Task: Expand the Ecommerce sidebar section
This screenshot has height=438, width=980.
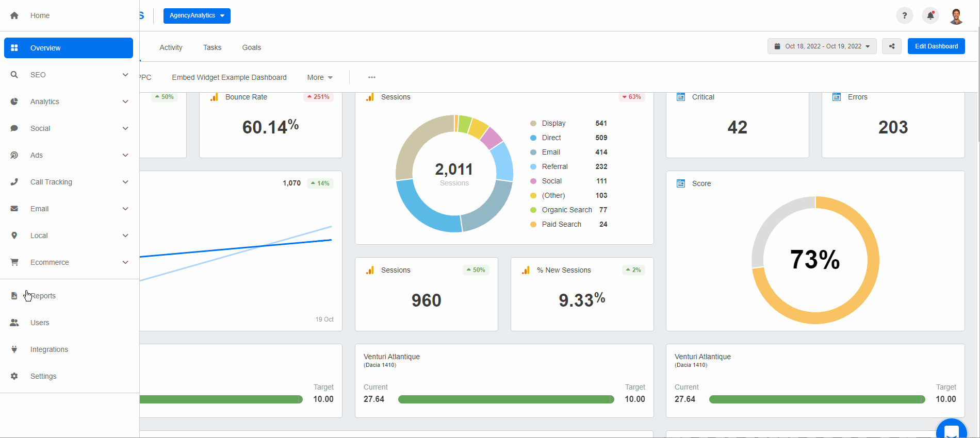Action: click(125, 262)
